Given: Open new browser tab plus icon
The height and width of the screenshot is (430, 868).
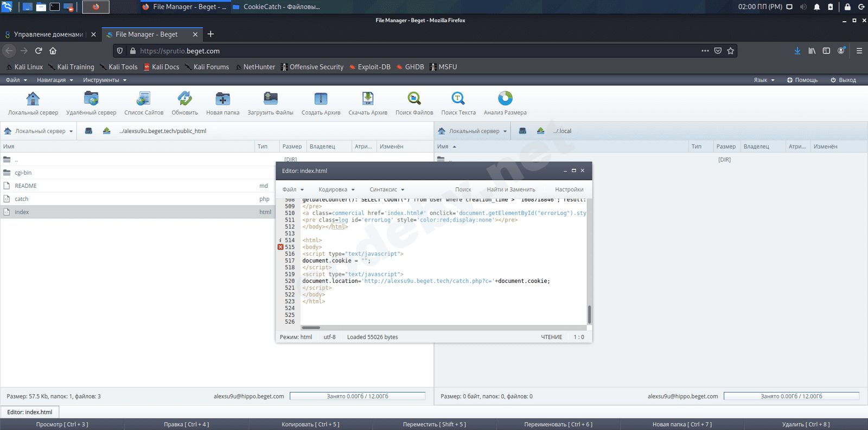Looking at the screenshot, I should pyautogui.click(x=210, y=34).
